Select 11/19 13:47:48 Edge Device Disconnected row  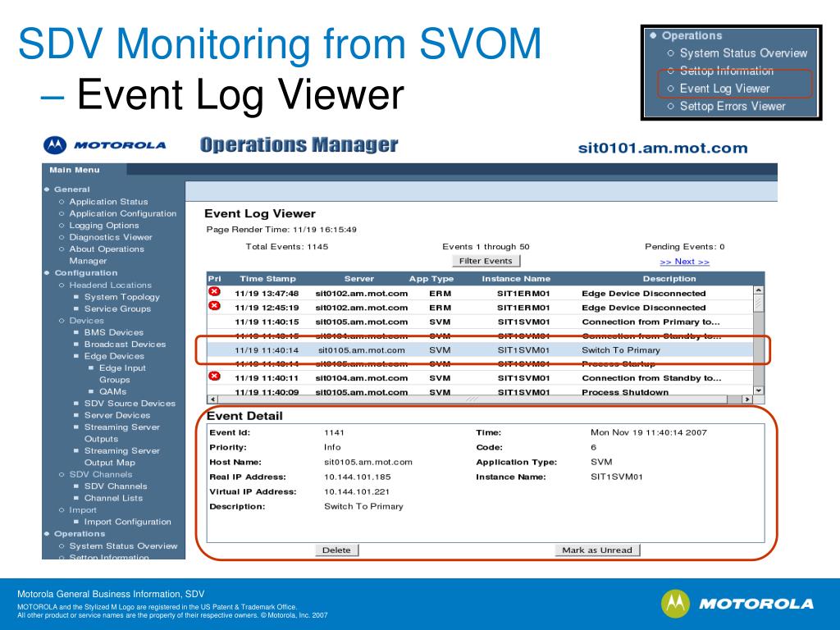click(x=480, y=294)
